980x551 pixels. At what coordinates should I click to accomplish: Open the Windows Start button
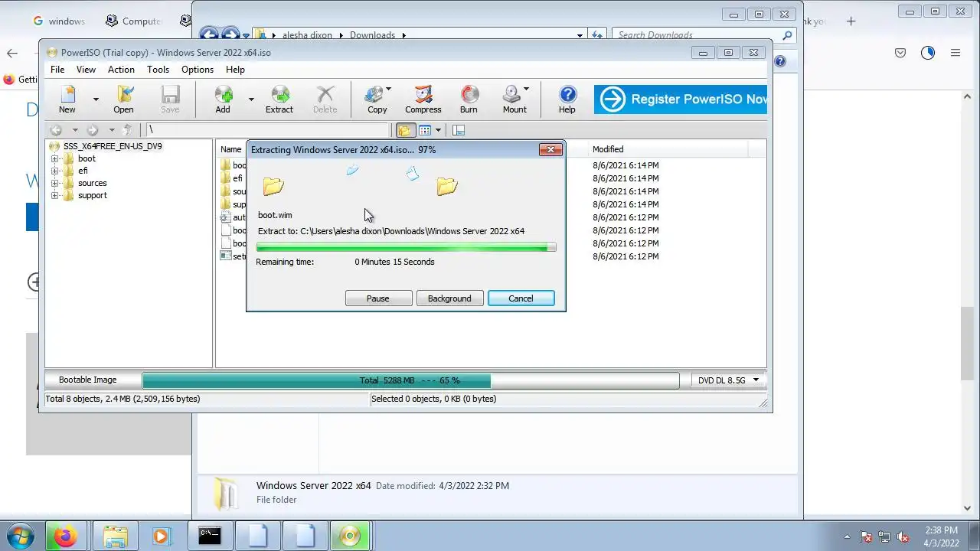(19, 536)
